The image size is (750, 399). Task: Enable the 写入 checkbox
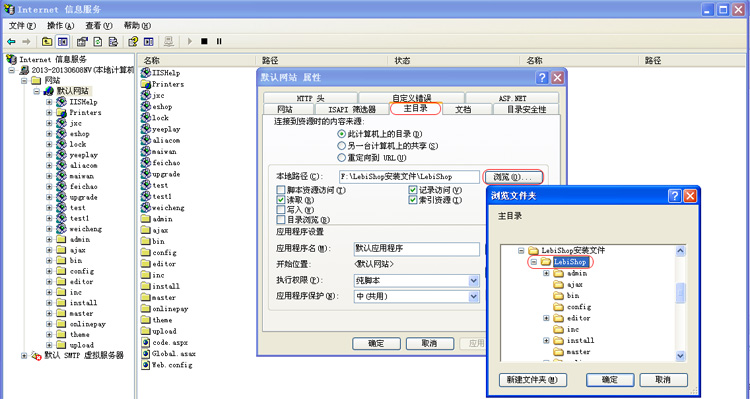click(x=281, y=210)
